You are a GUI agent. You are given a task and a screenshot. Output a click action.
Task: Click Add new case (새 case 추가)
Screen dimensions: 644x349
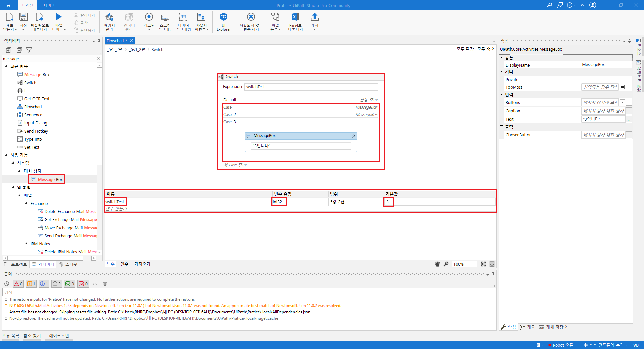pyautogui.click(x=235, y=165)
